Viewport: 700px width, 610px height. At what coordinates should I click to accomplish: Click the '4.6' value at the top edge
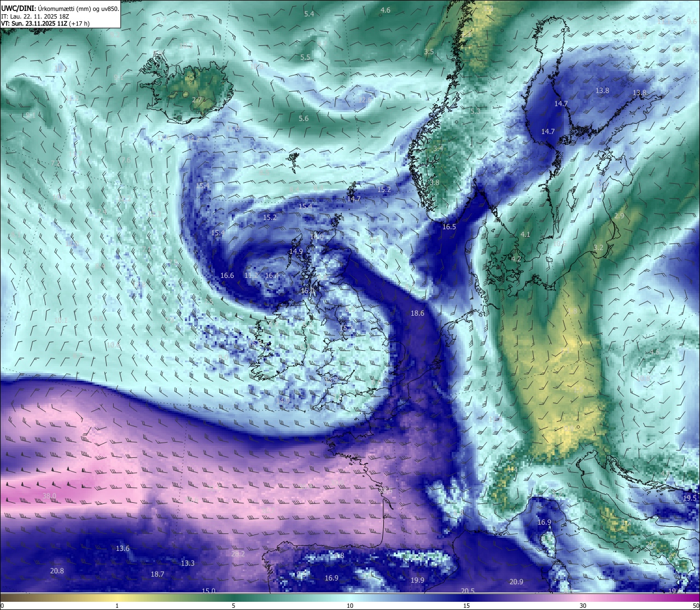[x=386, y=10]
